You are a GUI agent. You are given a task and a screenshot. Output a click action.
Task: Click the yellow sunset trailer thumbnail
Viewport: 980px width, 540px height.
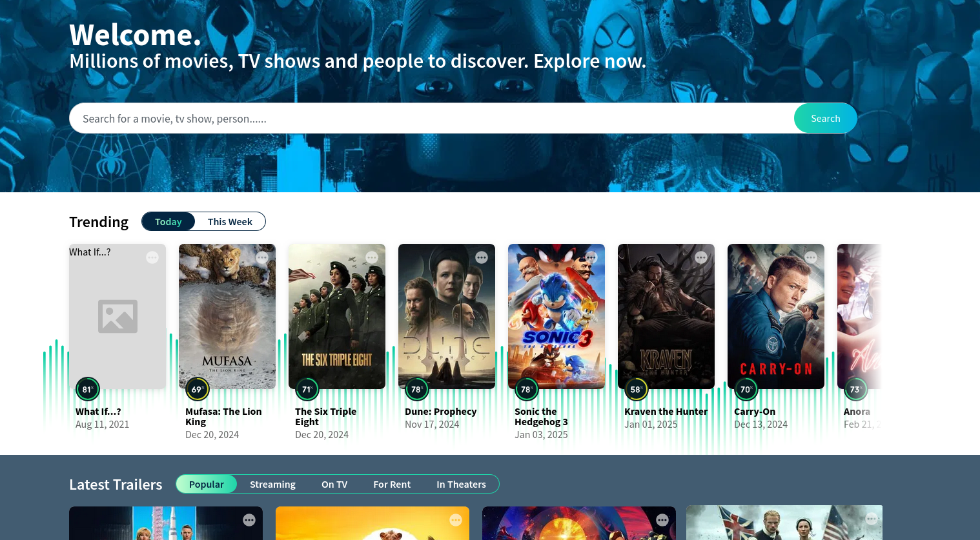[x=373, y=523]
